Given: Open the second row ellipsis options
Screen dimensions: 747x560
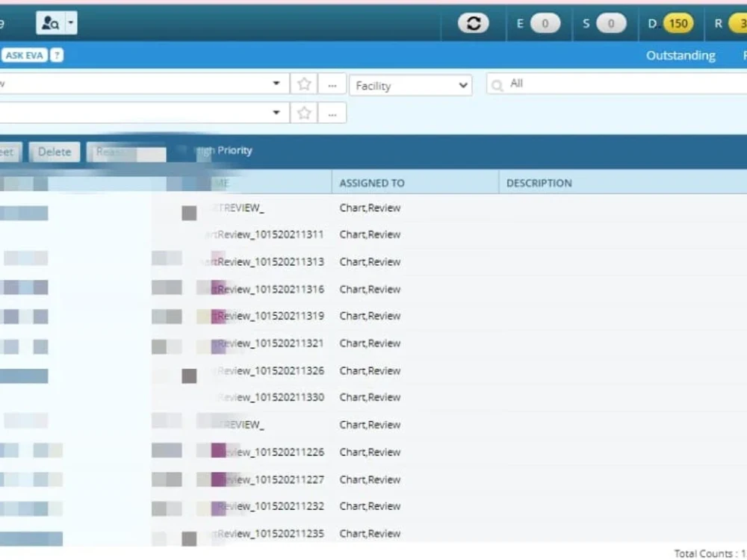Looking at the screenshot, I should [x=332, y=113].
